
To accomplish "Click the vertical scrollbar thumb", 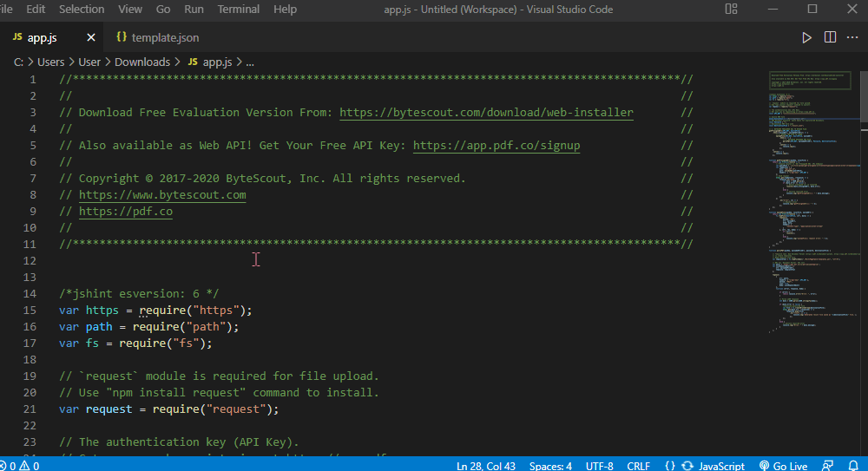I will coord(865,97).
